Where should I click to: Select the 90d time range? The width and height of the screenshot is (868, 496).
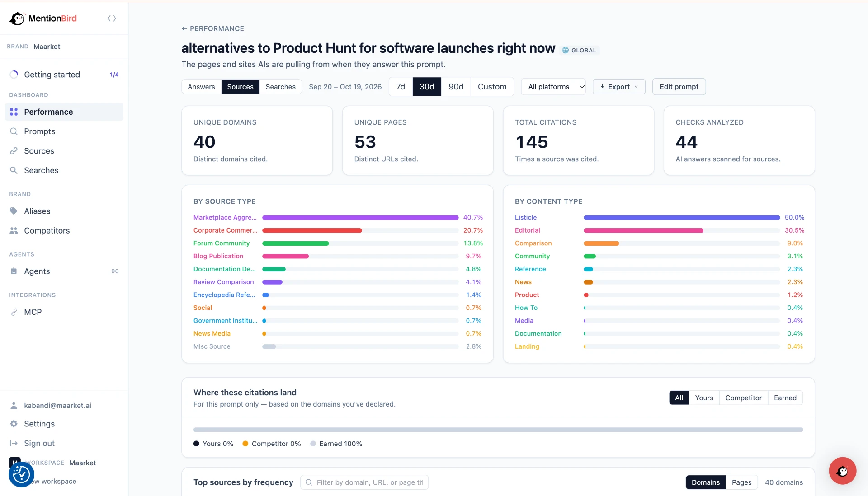(456, 87)
